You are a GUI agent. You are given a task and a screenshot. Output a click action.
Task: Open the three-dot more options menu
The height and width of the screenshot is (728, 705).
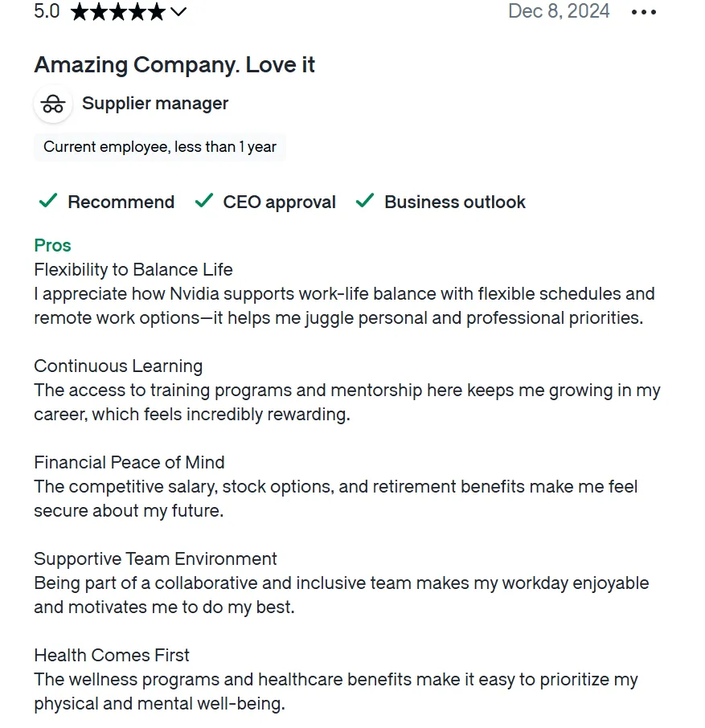pyautogui.click(x=643, y=12)
